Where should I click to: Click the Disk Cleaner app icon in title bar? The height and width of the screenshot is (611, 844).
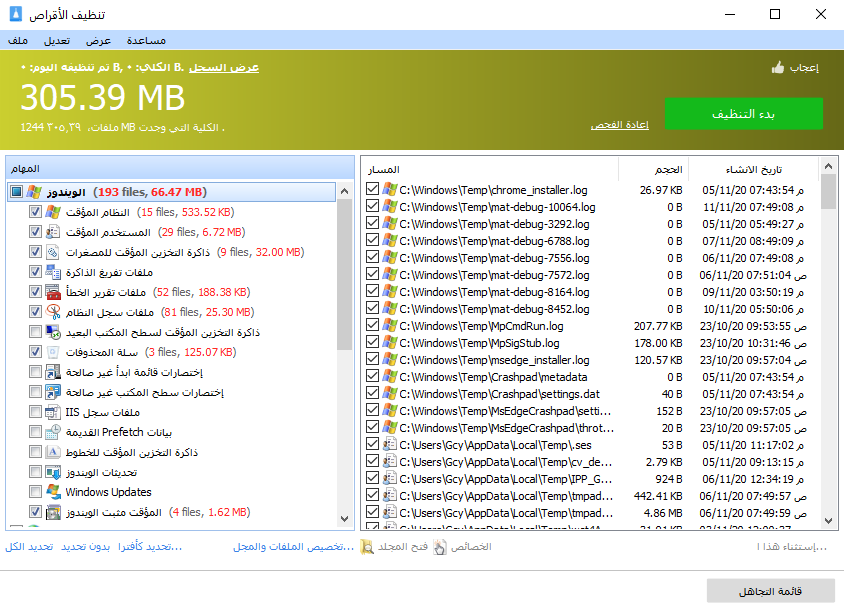[16, 13]
